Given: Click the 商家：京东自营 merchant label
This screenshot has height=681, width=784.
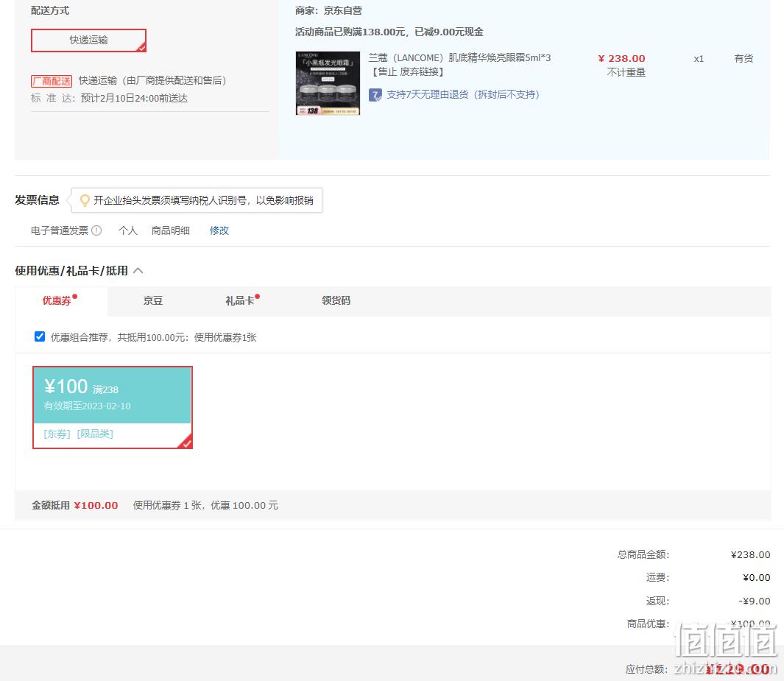Looking at the screenshot, I should tap(328, 10).
